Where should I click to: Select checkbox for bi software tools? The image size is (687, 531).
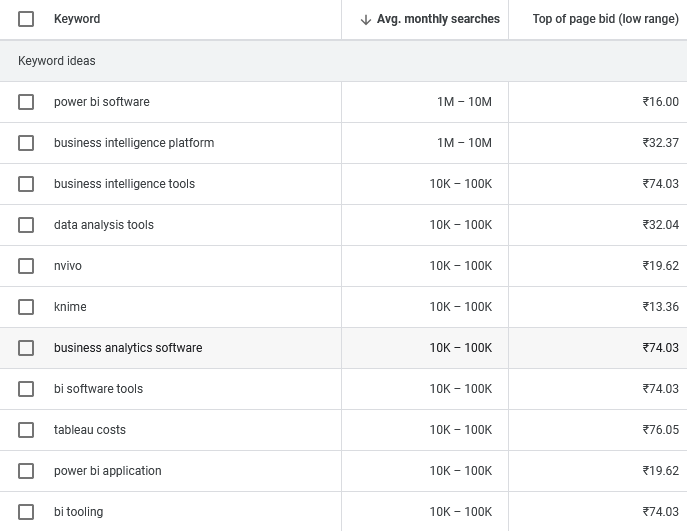(26, 389)
